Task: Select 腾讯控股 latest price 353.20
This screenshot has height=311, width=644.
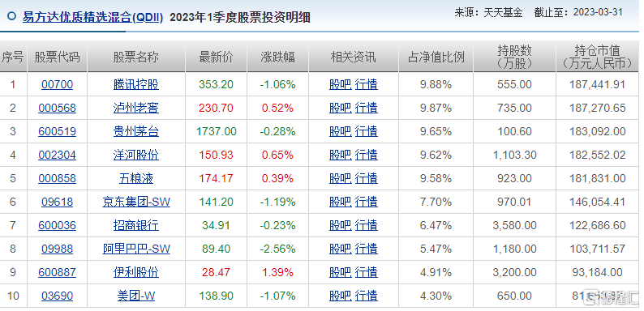Action: (x=216, y=84)
